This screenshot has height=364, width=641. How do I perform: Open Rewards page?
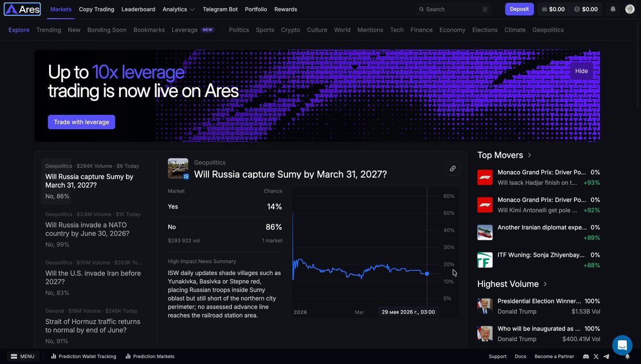pyautogui.click(x=286, y=9)
